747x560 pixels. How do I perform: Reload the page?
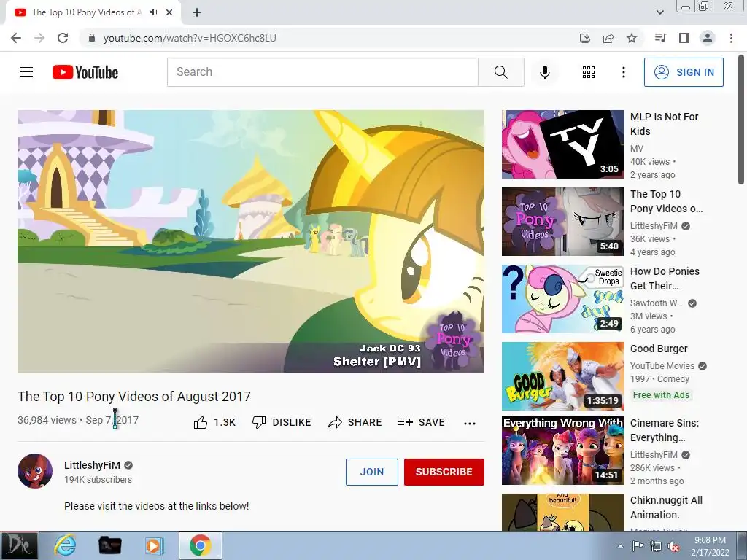pyautogui.click(x=63, y=38)
